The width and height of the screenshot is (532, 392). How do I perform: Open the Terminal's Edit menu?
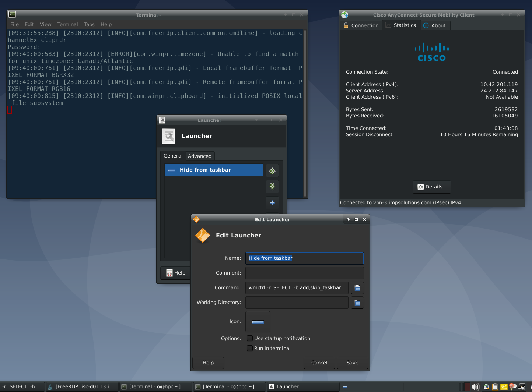[29, 24]
